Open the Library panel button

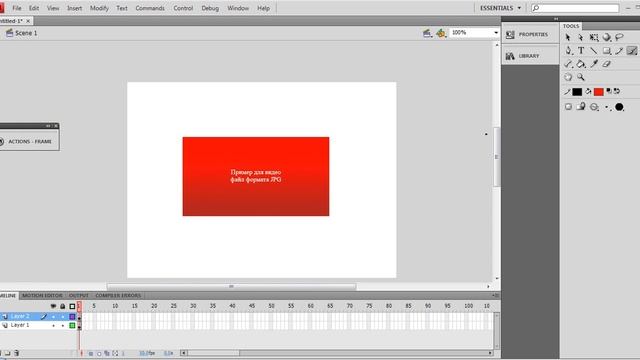click(x=530, y=56)
